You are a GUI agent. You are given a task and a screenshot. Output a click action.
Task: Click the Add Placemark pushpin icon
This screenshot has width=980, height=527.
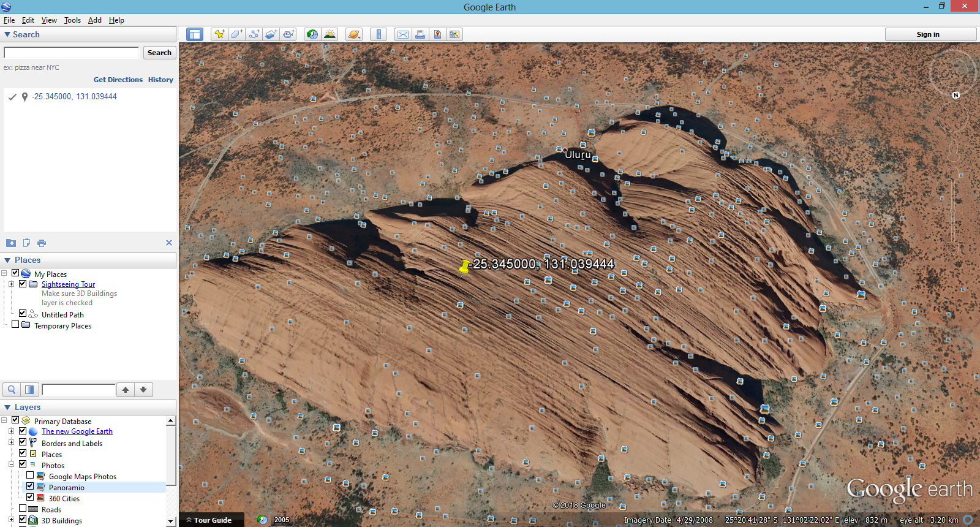click(x=219, y=34)
